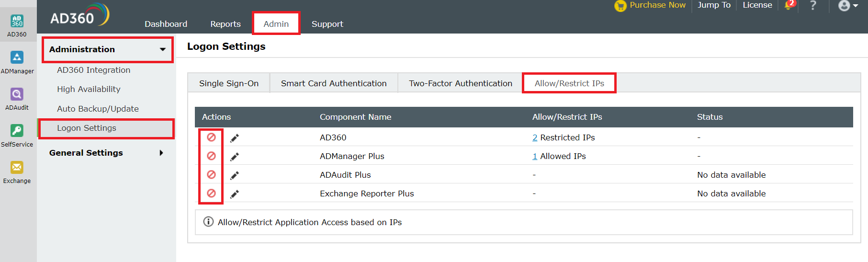Click the ADManager Plus component name
This screenshot has height=262, width=868.
tap(352, 156)
